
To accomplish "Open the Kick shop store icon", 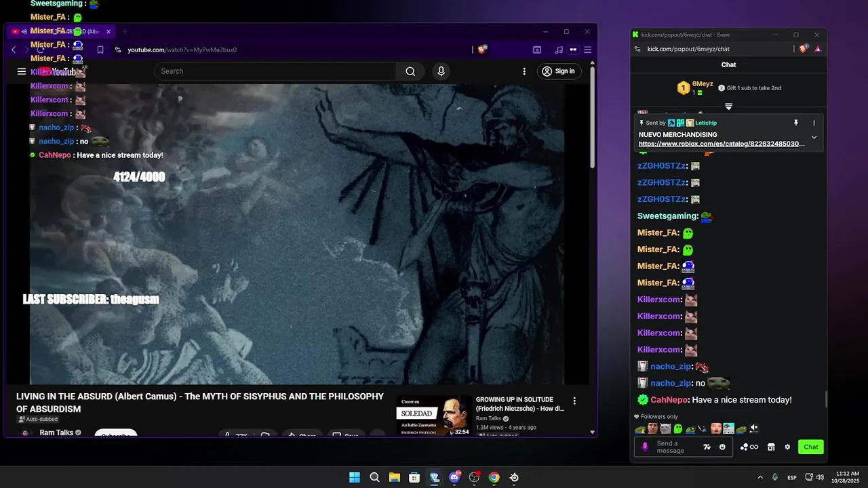I will tap(771, 447).
